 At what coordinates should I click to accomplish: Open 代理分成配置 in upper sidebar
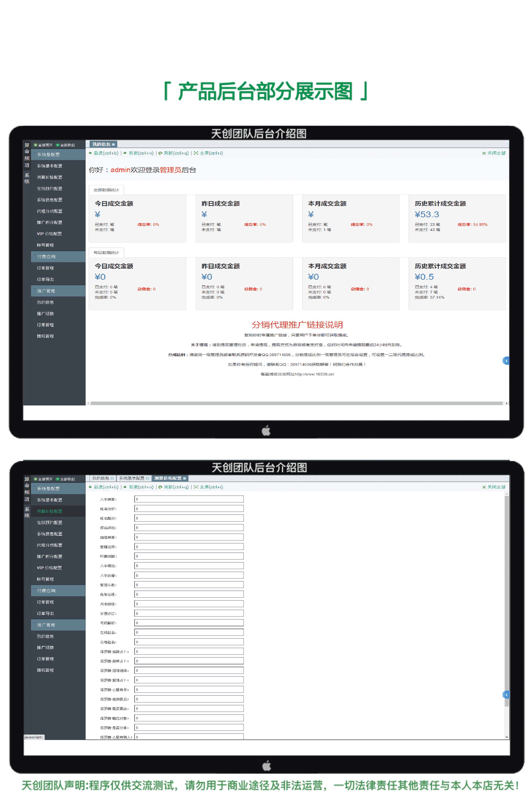pyautogui.click(x=50, y=211)
